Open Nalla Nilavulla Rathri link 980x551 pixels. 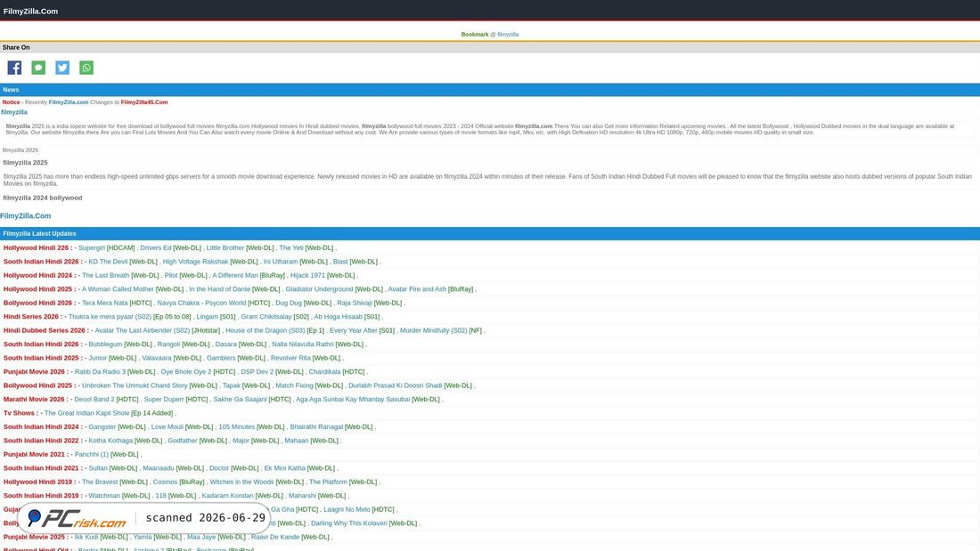[303, 344]
